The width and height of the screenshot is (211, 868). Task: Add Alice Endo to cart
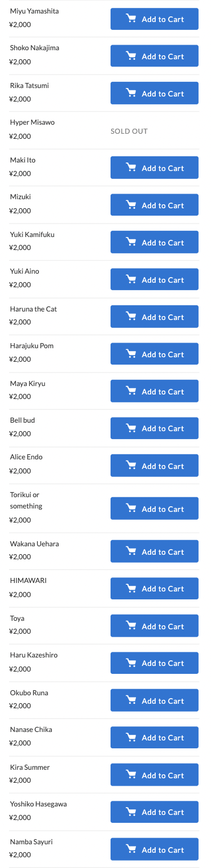pos(155,466)
